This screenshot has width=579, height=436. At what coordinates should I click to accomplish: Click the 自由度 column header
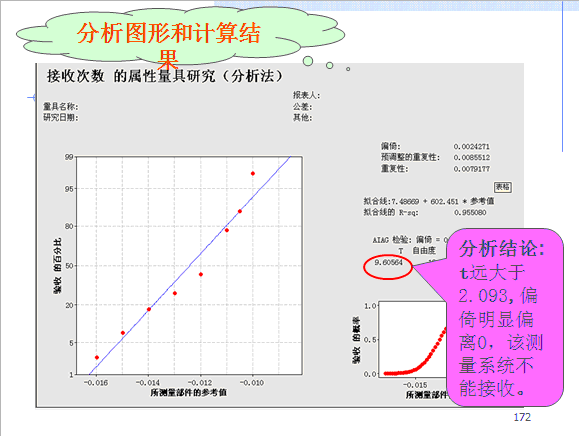tap(424, 251)
